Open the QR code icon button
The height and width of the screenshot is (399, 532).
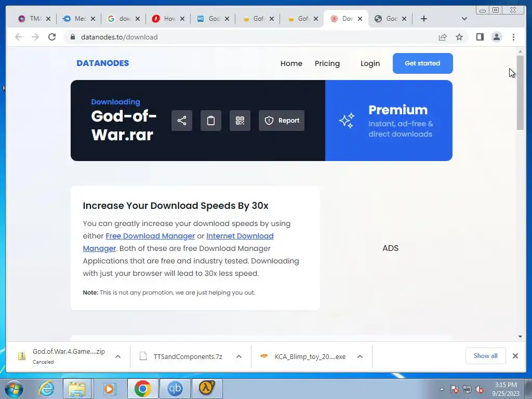(x=240, y=121)
